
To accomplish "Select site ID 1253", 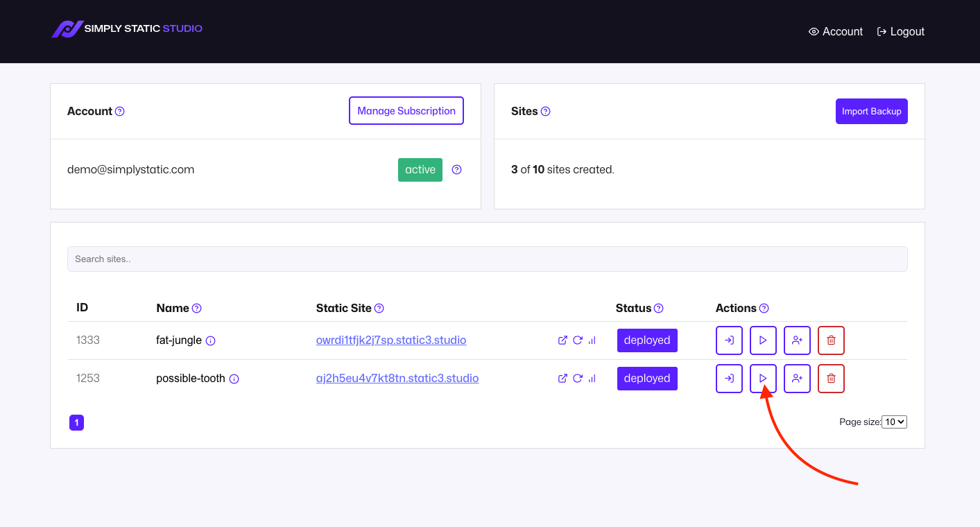I will click(88, 379).
